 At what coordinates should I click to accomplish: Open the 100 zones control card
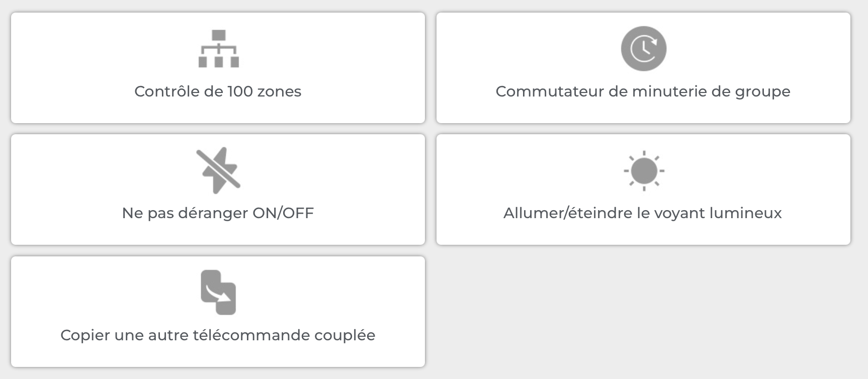click(218, 68)
